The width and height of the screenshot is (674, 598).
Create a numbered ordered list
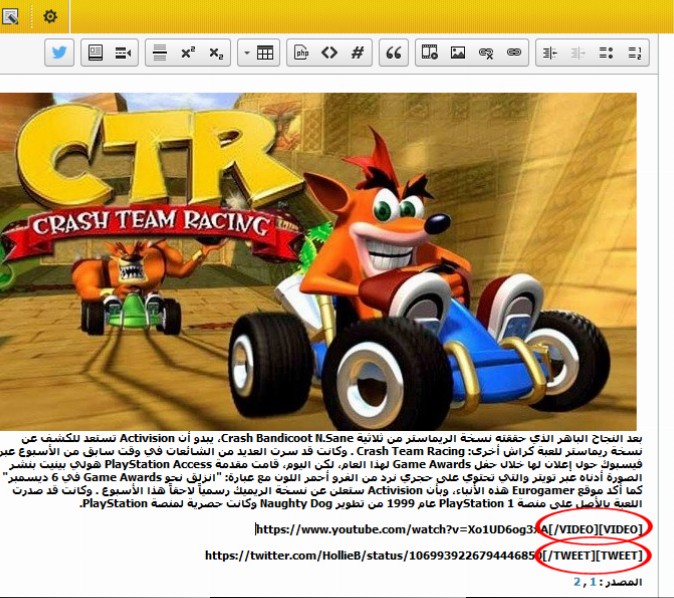click(x=634, y=53)
